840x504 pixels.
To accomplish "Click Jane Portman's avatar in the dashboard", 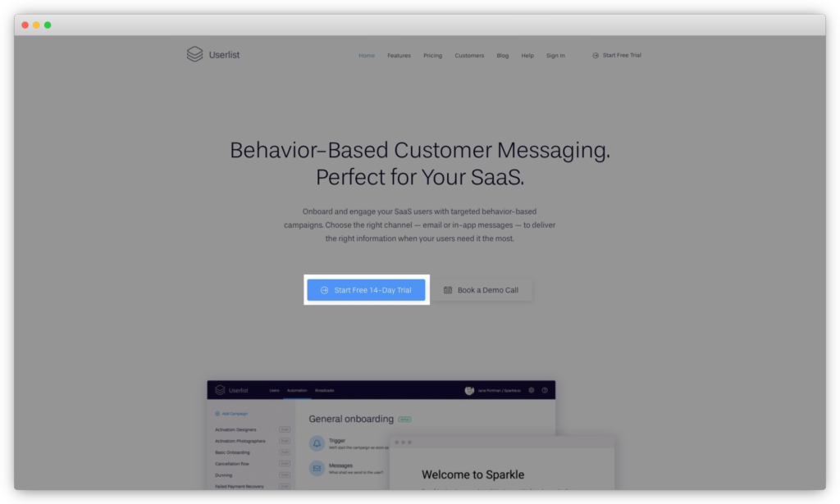I will tap(469, 390).
